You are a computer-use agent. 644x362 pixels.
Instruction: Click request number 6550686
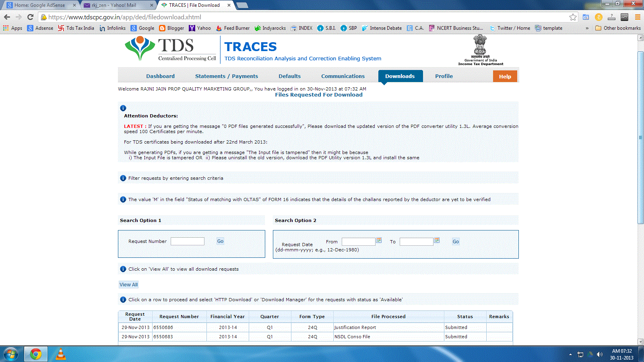163,327
